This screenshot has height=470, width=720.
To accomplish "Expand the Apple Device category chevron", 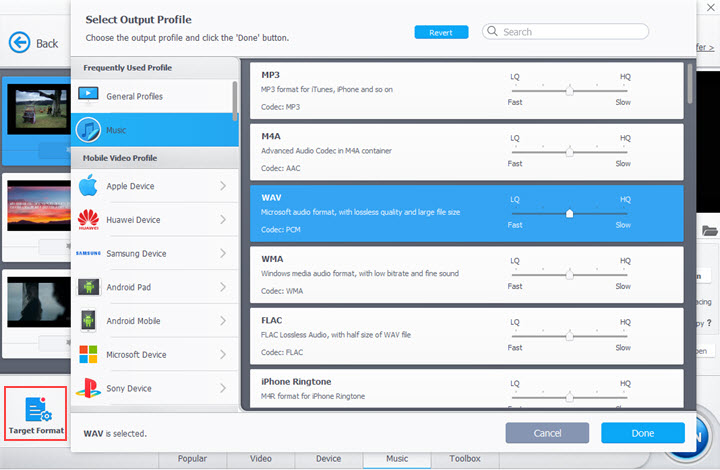I will click(x=222, y=186).
